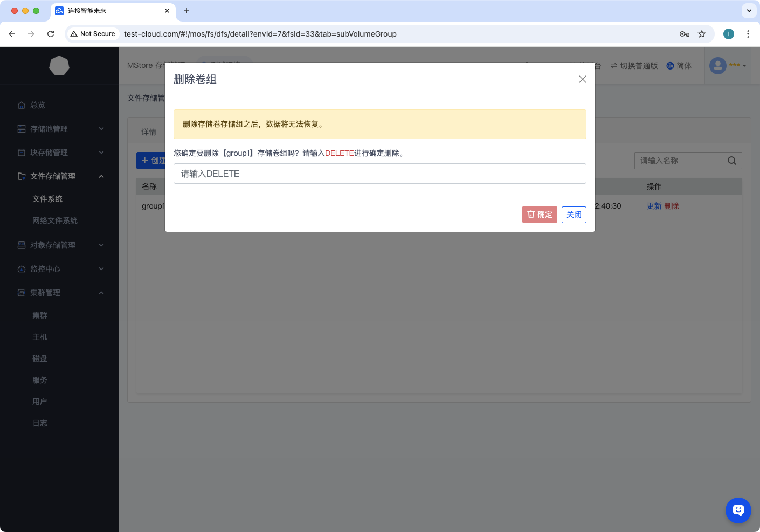Click the user avatar icon
This screenshot has width=760, height=532.
(x=718, y=66)
